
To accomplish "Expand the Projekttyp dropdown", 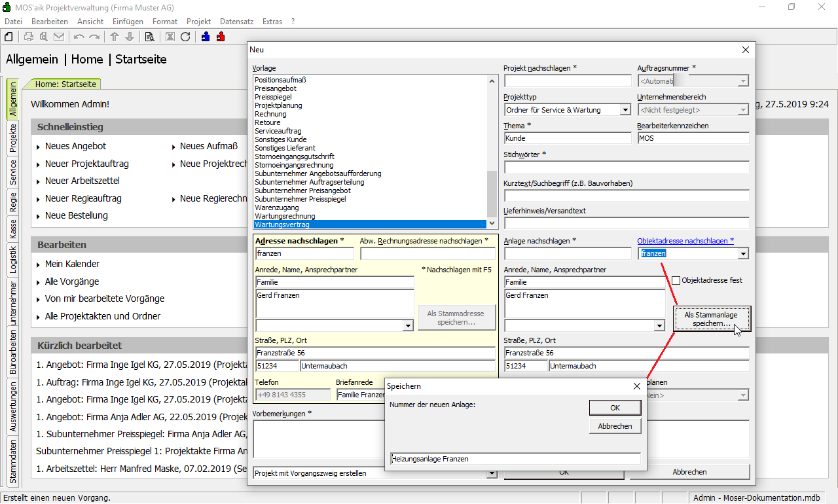I will point(625,110).
